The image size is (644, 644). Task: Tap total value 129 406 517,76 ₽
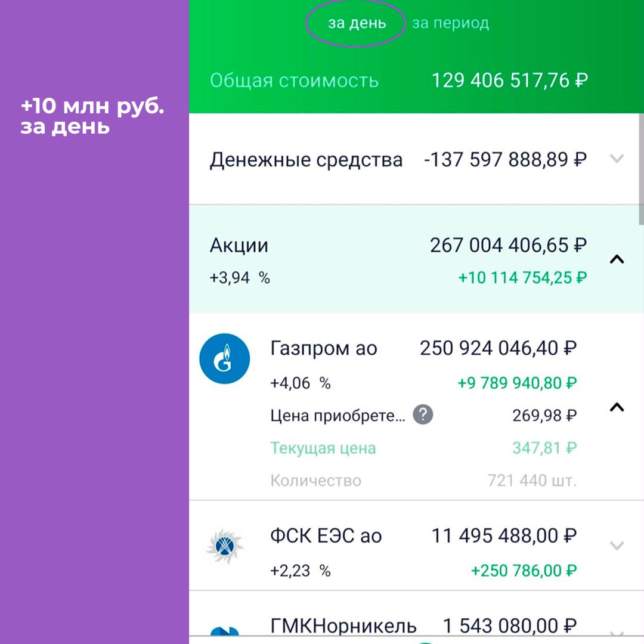pos(510,80)
